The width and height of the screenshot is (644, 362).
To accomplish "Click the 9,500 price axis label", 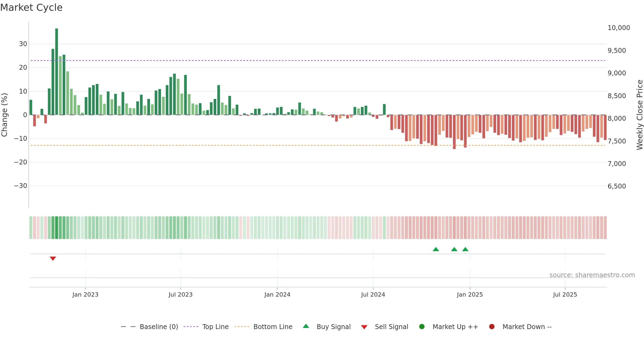I will coord(617,50).
